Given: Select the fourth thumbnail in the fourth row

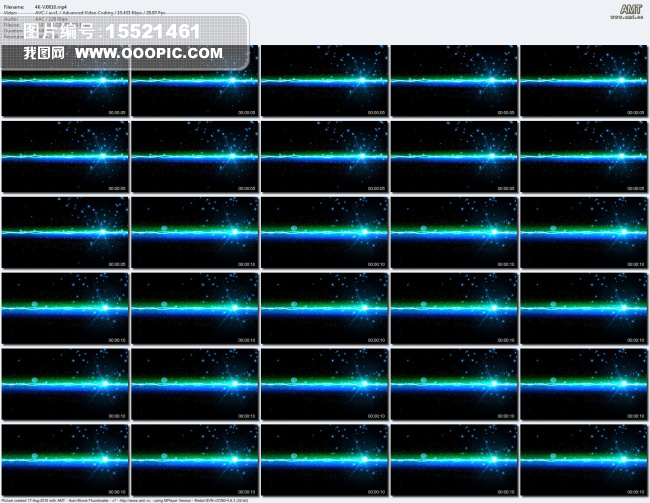Looking at the screenshot, I should 454,308.
